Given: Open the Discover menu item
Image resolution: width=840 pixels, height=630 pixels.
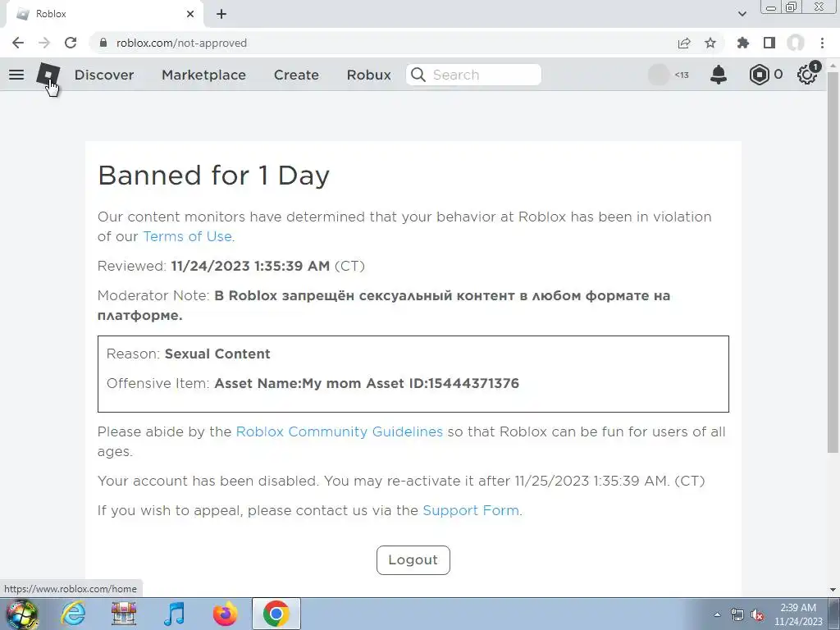Looking at the screenshot, I should coord(104,75).
